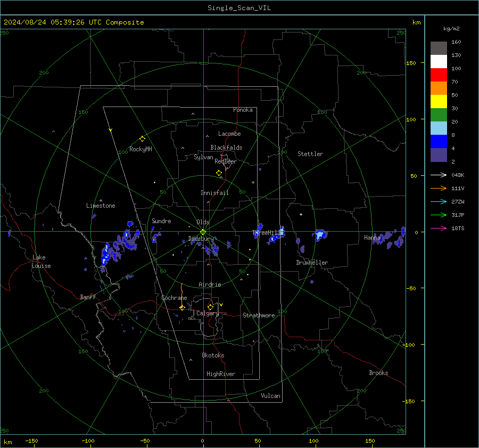479x448 pixels.
Task: Click the Innisfail city label
Action: [x=214, y=193]
